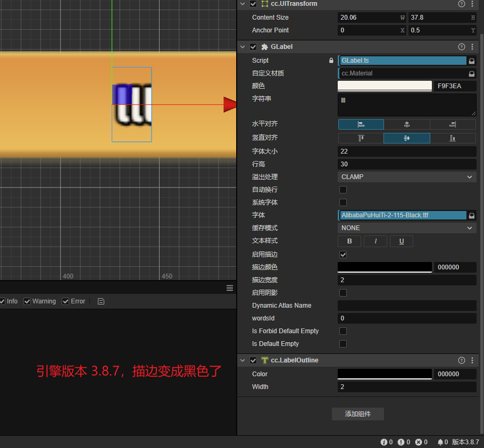The width and height of the screenshot is (484, 448).
Task: Toggle Info log filter checkbox
Action: 2,301
